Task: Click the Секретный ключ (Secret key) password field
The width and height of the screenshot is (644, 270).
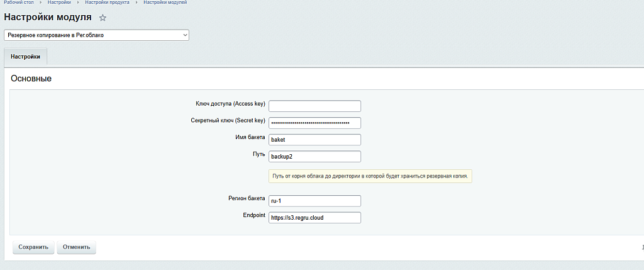Action: coord(314,123)
